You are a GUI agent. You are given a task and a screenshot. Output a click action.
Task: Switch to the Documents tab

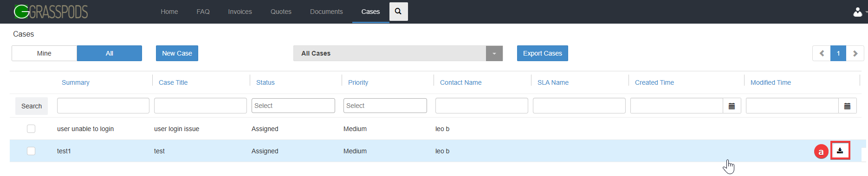[326, 12]
